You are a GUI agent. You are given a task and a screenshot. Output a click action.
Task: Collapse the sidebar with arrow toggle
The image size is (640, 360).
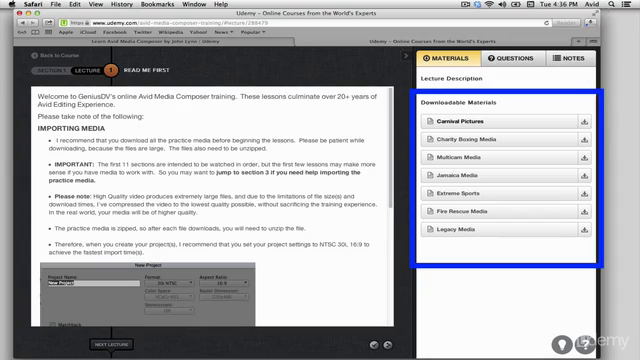coord(406,56)
